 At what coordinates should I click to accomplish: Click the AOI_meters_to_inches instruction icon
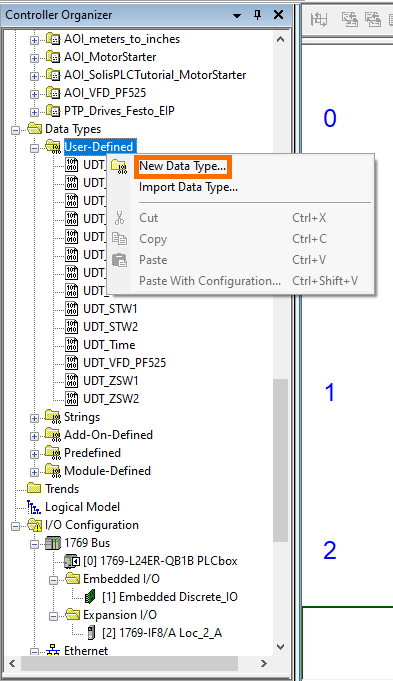coord(53,39)
